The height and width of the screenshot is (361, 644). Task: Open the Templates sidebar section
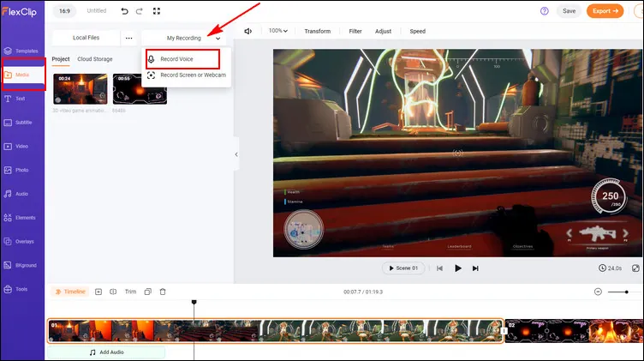click(x=21, y=51)
